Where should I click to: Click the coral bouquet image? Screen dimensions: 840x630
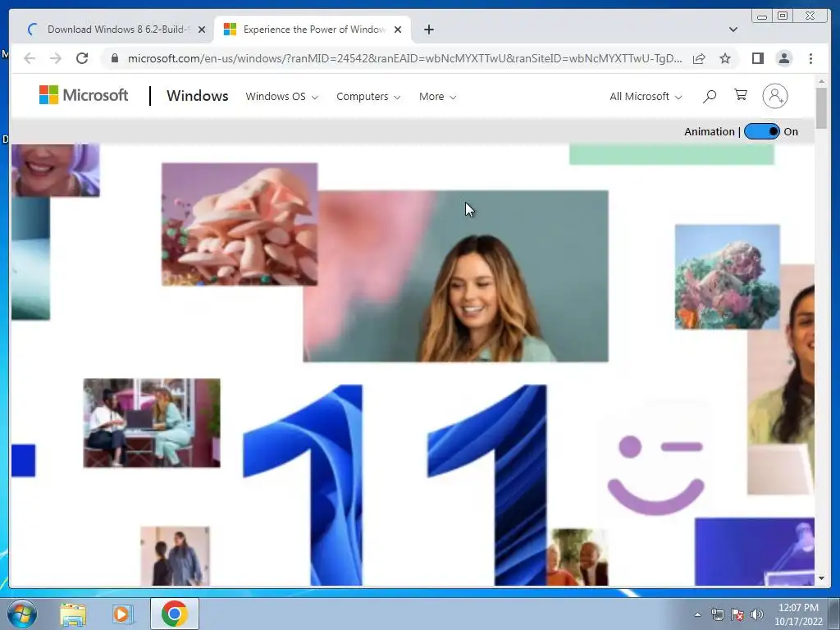coord(727,276)
